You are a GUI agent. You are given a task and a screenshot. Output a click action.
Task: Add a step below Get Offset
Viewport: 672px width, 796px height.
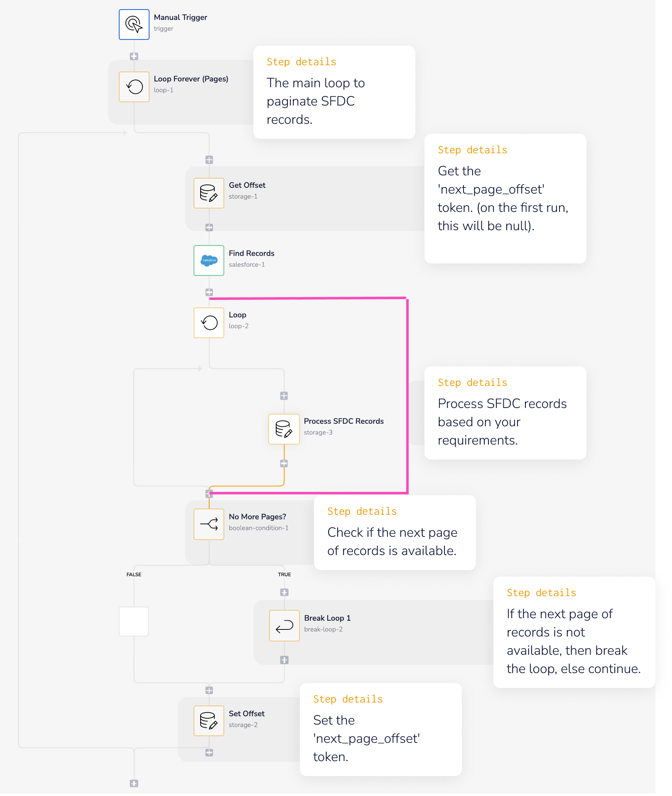point(209,227)
